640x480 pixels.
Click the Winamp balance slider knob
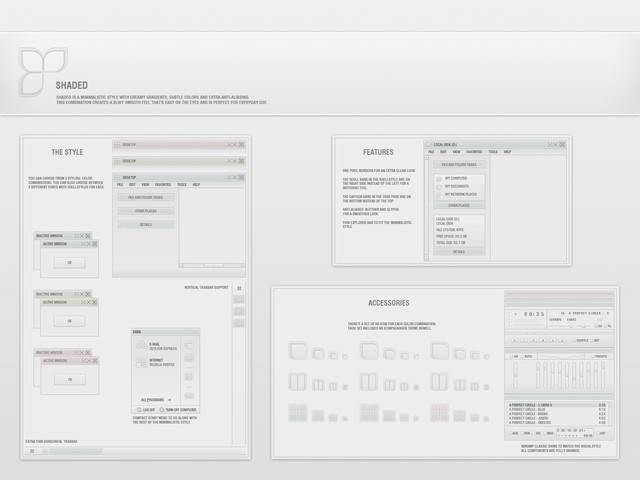[x=584, y=326]
